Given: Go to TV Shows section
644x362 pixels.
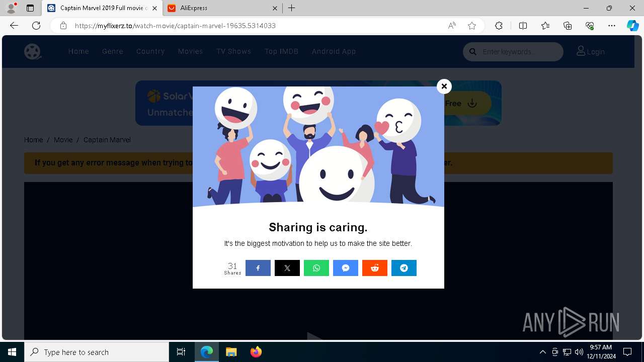Looking at the screenshot, I should (233, 51).
